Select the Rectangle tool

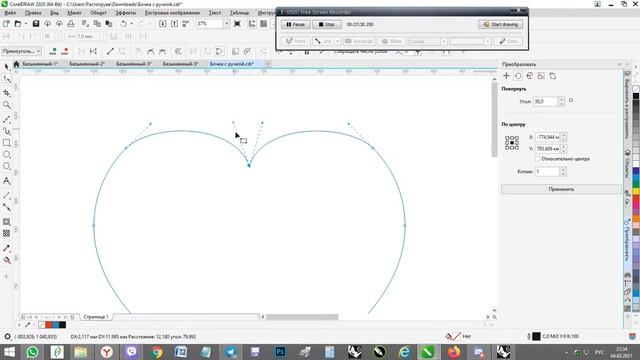coord(7,143)
